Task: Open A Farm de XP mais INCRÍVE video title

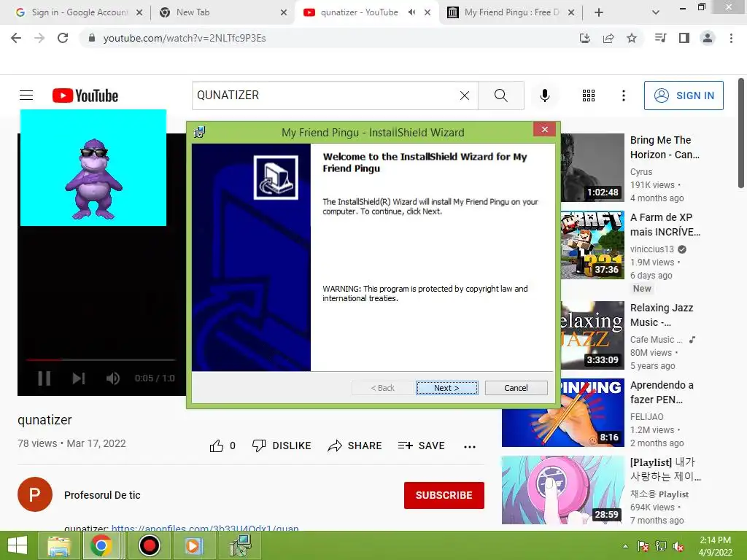Action: [x=665, y=225]
